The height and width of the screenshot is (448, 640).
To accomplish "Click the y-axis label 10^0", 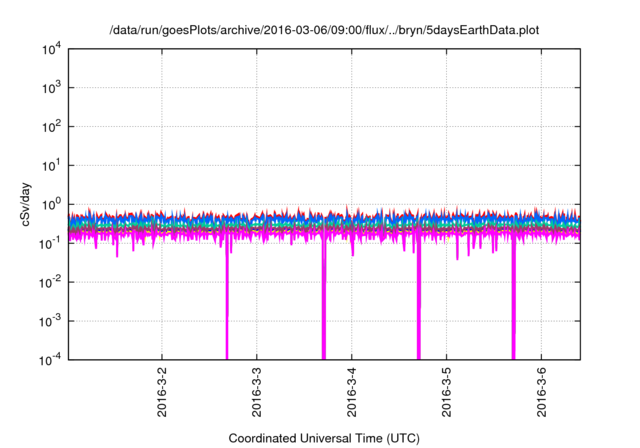I will coord(51,204).
